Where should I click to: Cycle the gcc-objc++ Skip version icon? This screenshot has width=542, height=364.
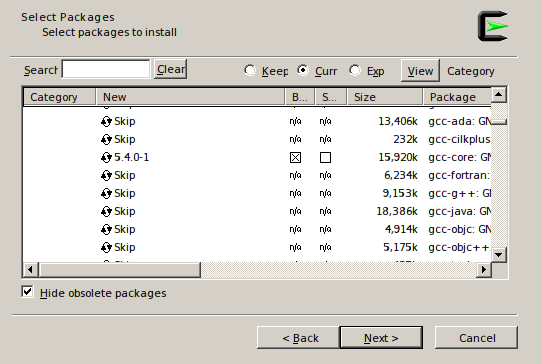[x=106, y=248]
